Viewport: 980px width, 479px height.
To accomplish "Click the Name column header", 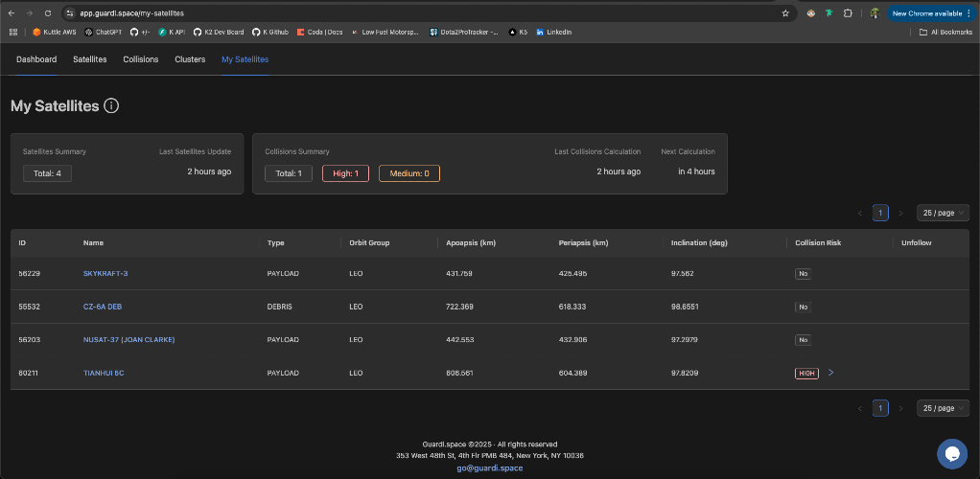I will click(93, 243).
